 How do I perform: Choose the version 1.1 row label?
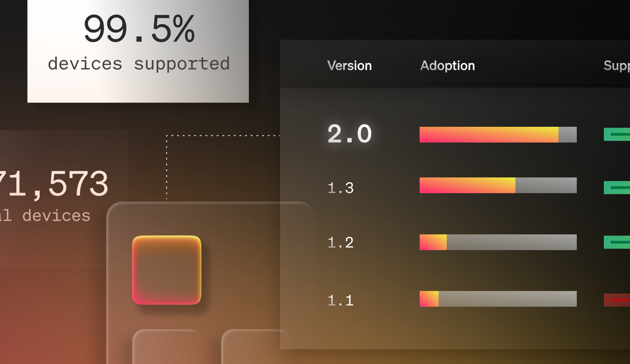[x=341, y=300]
